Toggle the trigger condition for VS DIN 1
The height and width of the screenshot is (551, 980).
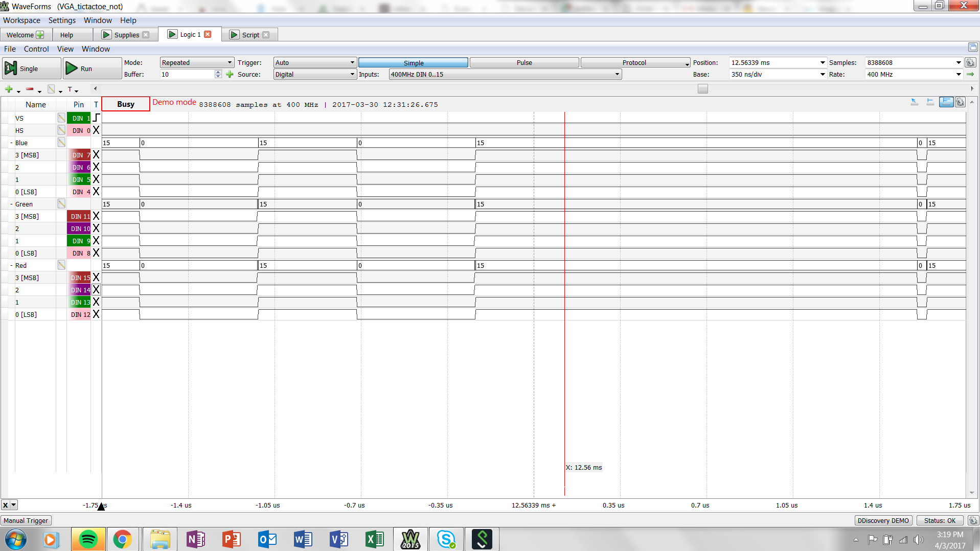96,118
